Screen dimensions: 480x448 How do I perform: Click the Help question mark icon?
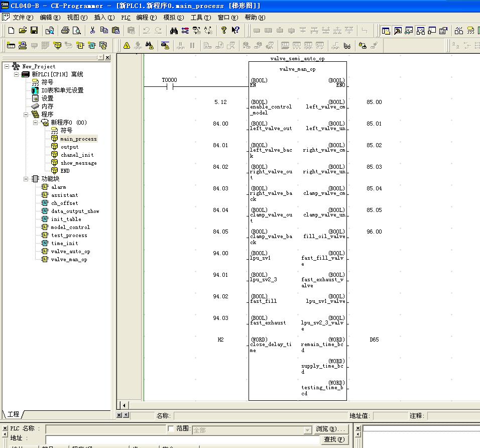(224, 31)
